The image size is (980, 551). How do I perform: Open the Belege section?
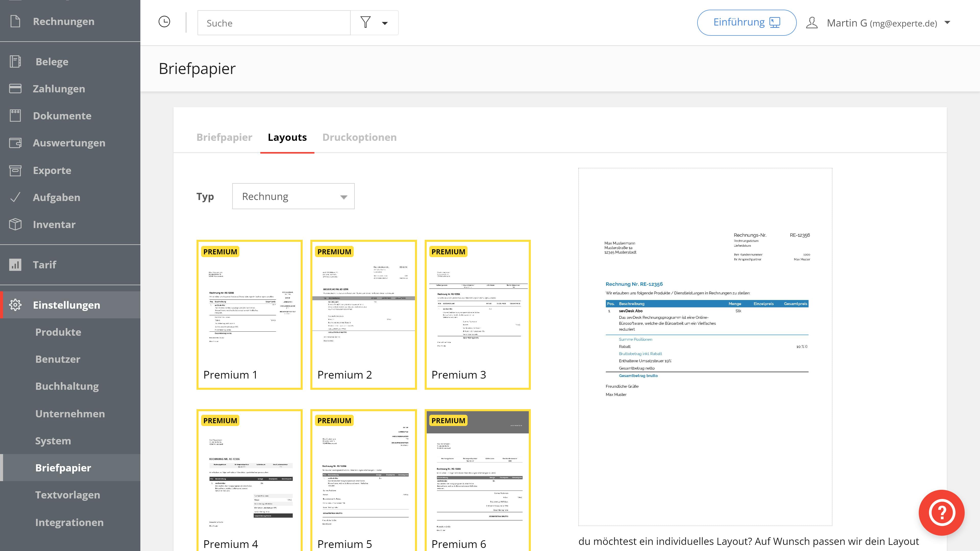pyautogui.click(x=52, y=61)
